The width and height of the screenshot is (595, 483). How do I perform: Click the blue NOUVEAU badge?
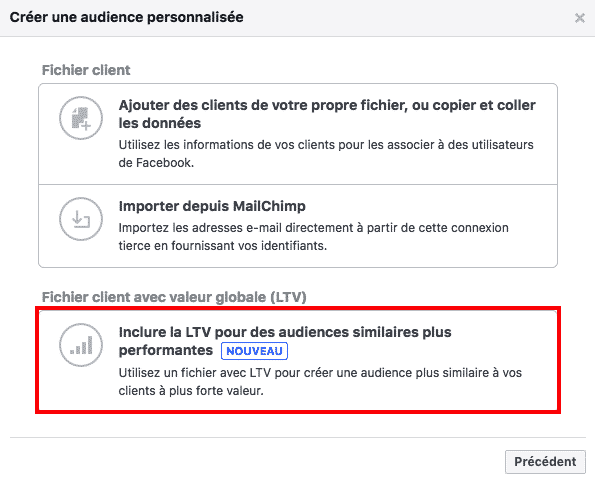254,351
